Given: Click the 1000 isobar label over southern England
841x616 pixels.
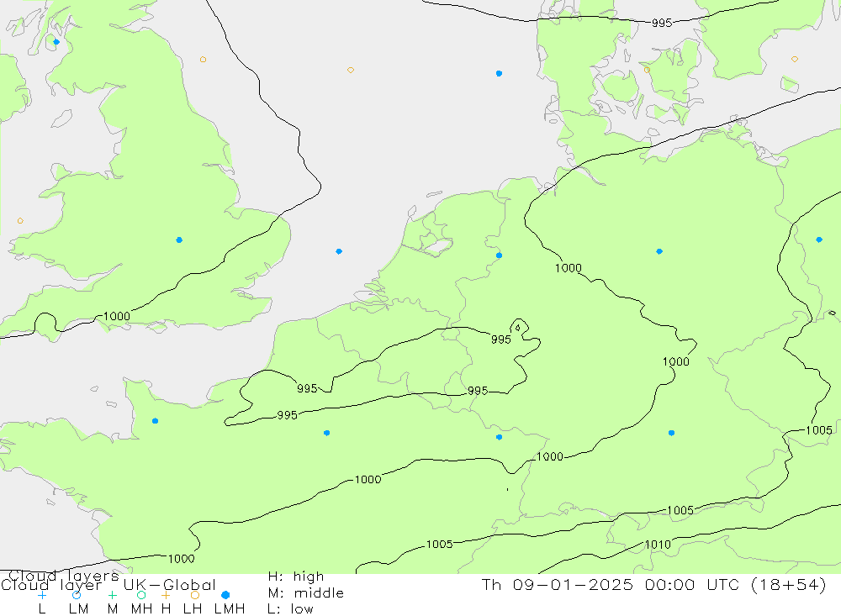Looking at the screenshot, I should [116, 316].
